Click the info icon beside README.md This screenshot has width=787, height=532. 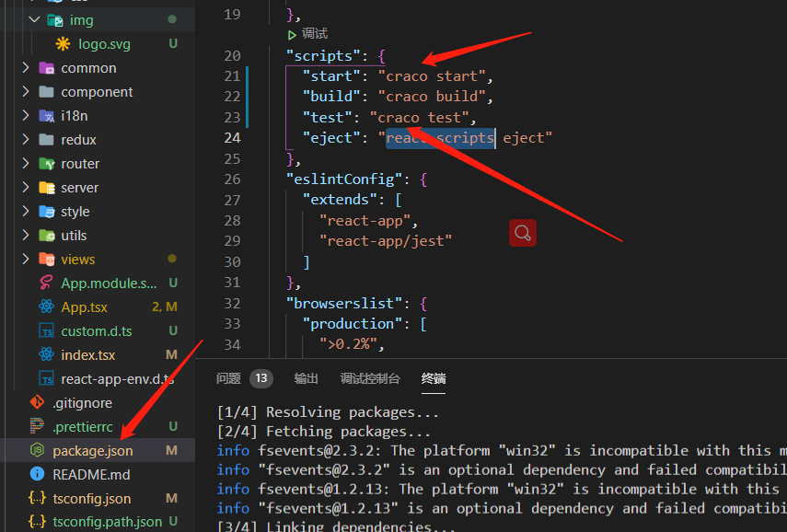37,474
